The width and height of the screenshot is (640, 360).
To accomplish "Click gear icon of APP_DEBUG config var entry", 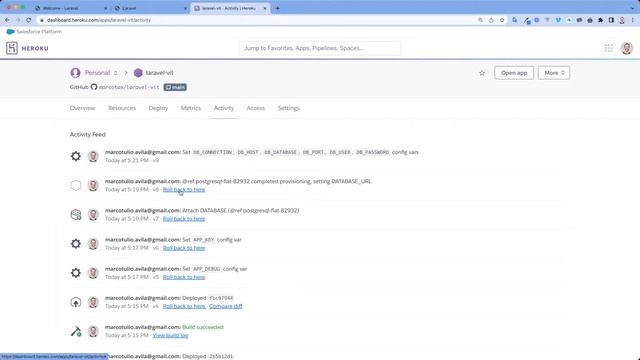I will (x=76, y=273).
